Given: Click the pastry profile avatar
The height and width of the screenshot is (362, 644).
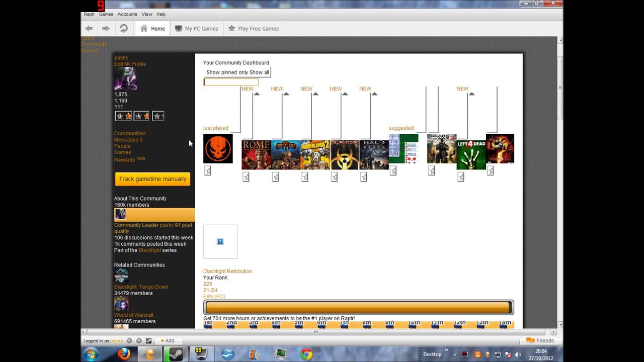Looking at the screenshot, I should click(125, 79).
